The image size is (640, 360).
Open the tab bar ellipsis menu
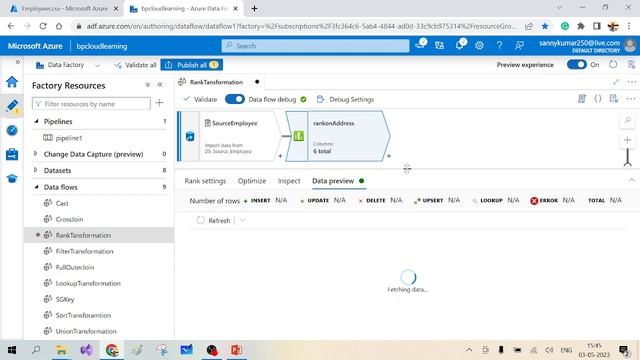click(632, 82)
